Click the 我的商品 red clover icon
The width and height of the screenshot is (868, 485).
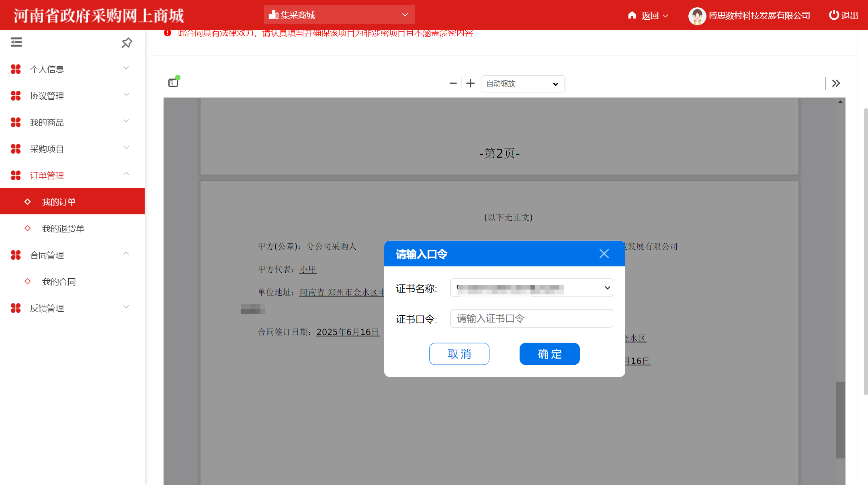(16, 122)
